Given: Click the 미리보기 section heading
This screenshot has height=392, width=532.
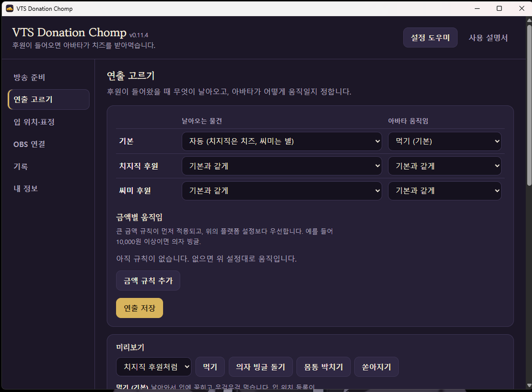Looking at the screenshot, I should pyautogui.click(x=130, y=347).
